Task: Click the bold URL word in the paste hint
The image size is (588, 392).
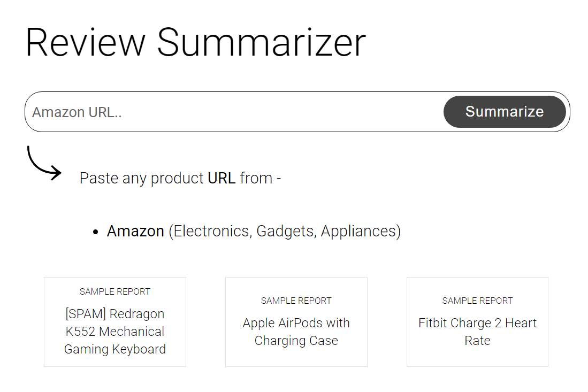Action: click(x=222, y=178)
